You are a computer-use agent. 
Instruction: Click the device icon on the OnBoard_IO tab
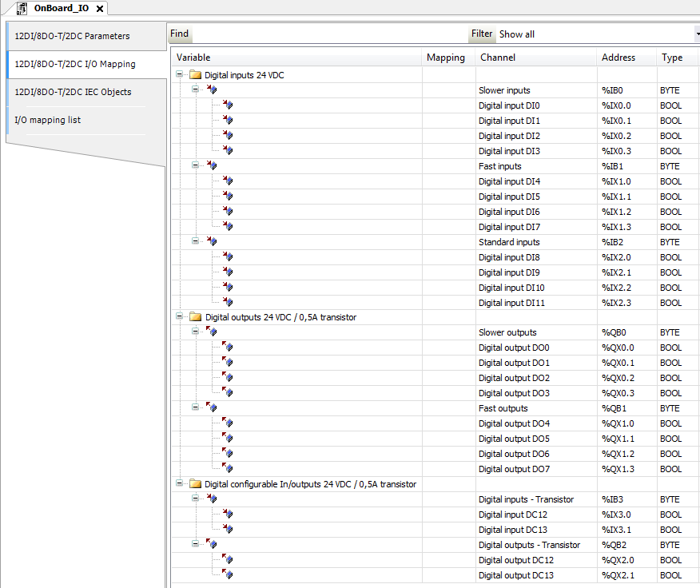(x=22, y=8)
